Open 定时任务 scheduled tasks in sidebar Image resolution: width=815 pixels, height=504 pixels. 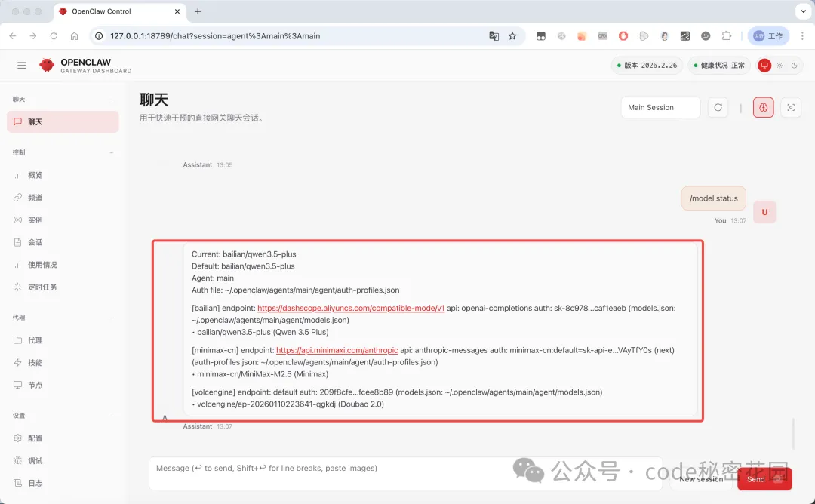tap(63, 287)
